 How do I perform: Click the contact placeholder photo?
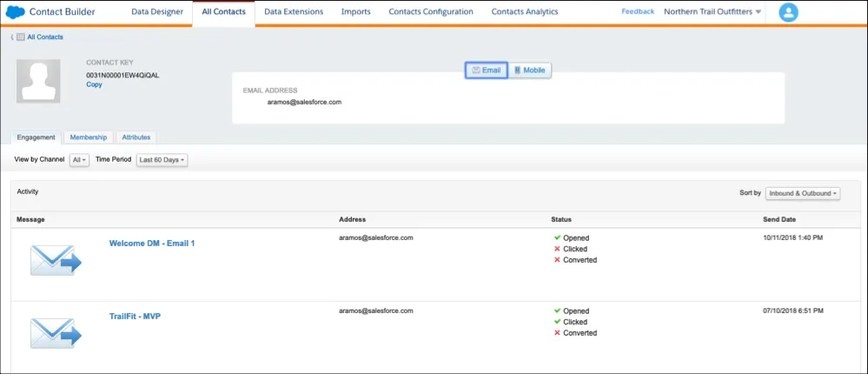click(38, 81)
